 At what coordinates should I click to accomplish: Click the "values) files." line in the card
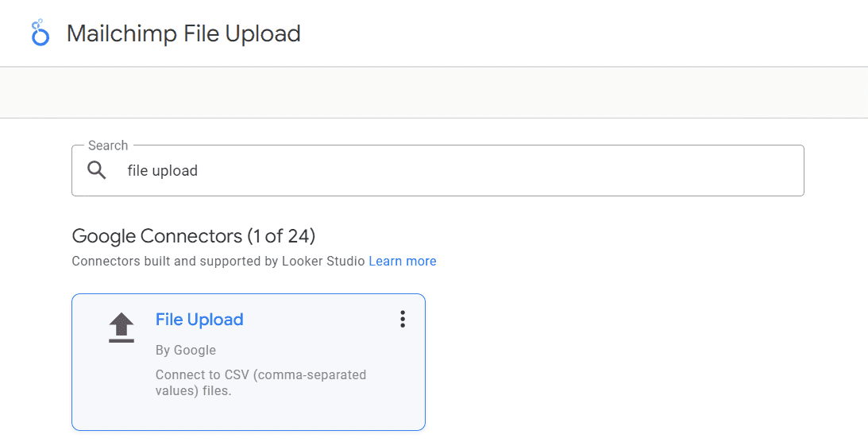(193, 390)
